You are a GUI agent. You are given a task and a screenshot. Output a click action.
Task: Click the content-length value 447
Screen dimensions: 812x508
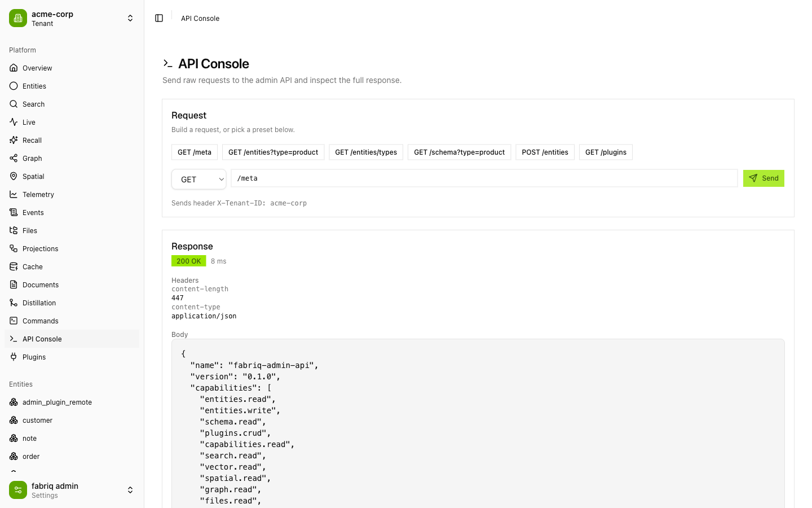(x=178, y=298)
